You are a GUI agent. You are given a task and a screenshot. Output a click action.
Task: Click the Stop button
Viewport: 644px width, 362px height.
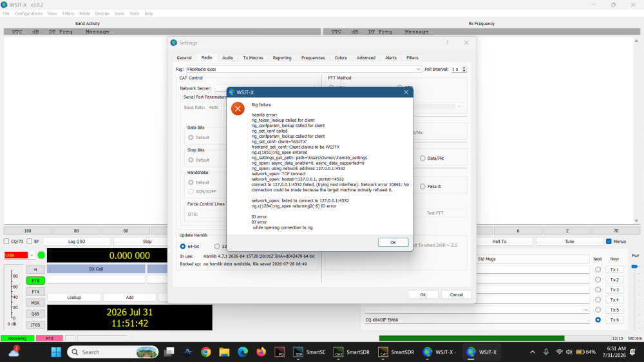tap(147, 242)
